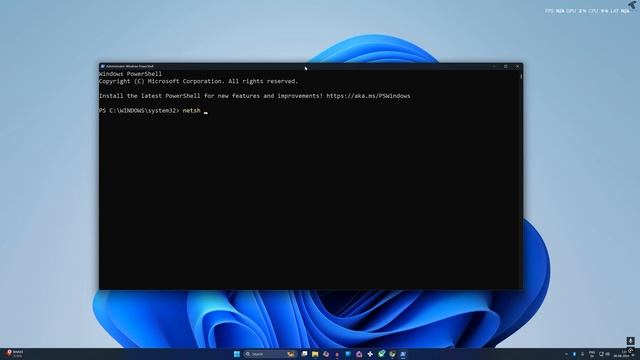Image resolution: width=640 pixels, height=360 pixels.
Task: Open Task View from the taskbar
Action: coord(304,354)
